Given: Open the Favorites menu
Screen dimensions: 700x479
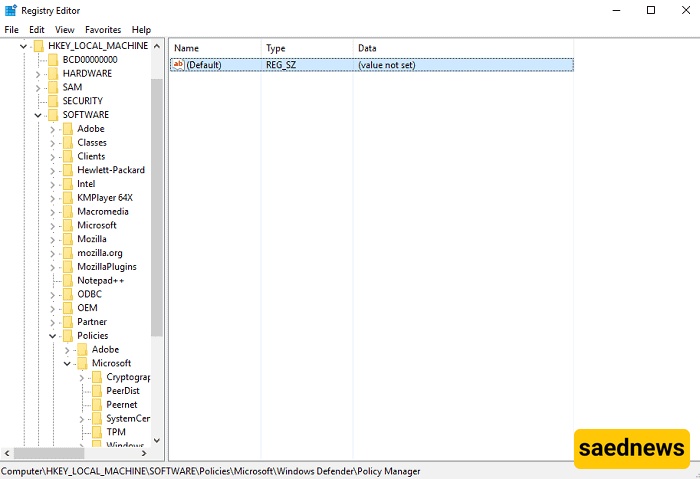Looking at the screenshot, I should [103, 30].
